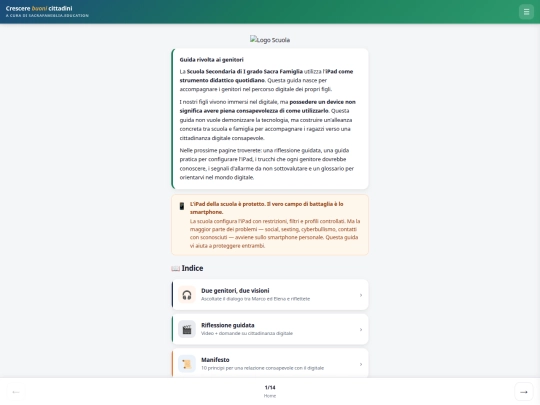Viewport: 540px width, 405px height.
Task: Click the Home label in footer
Action: click(x=270, y=396)
